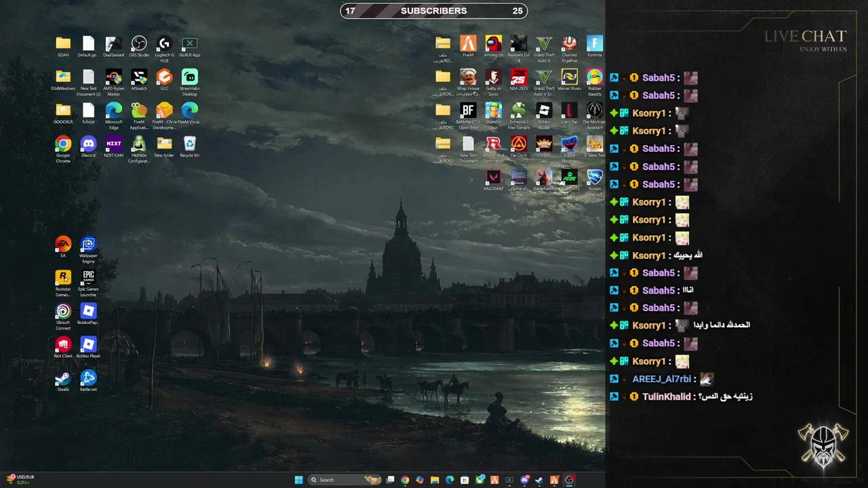Select the GoXLR App desktop icon
Viewport: 868px width, 488px height.
click(190, 47)
